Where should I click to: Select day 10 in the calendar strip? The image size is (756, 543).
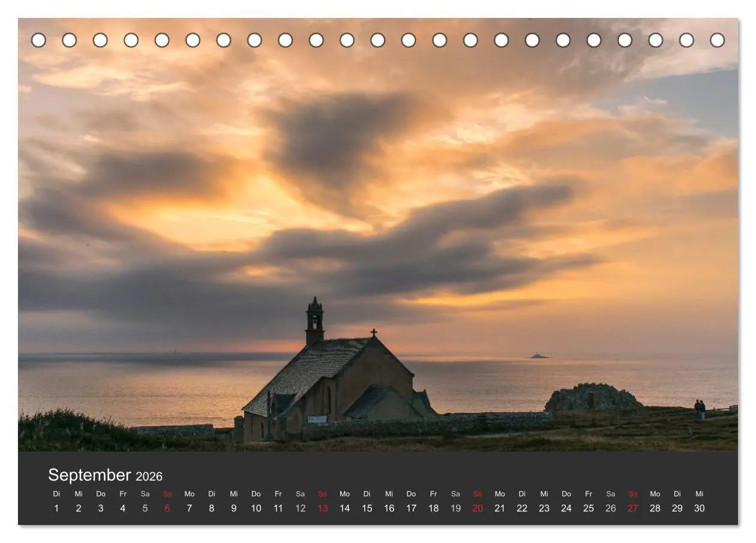click(256, 508)
